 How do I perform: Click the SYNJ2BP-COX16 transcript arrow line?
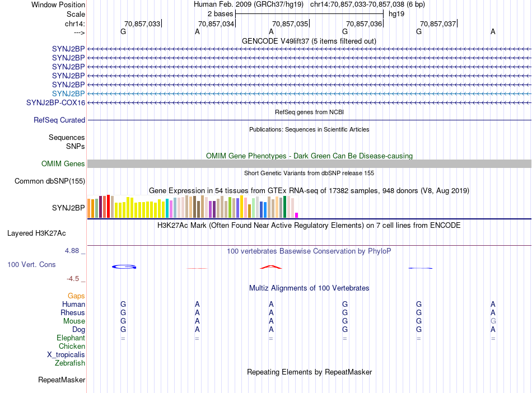click(309, 102)
